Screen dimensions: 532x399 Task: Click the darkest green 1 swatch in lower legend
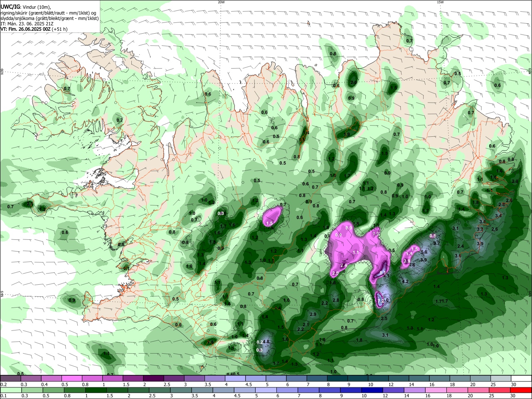96,390
